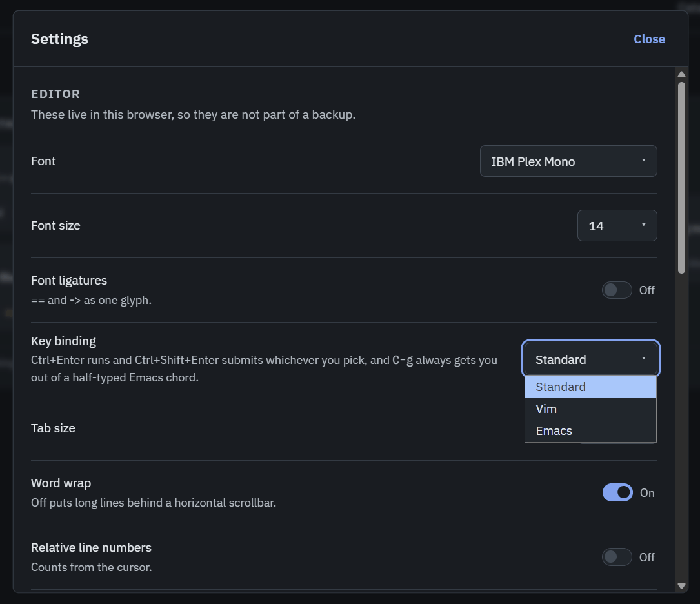Open the Font dropdown showing IBM Plex Mono
Viewport: 700px width, 604px height.
pos(568,161)
